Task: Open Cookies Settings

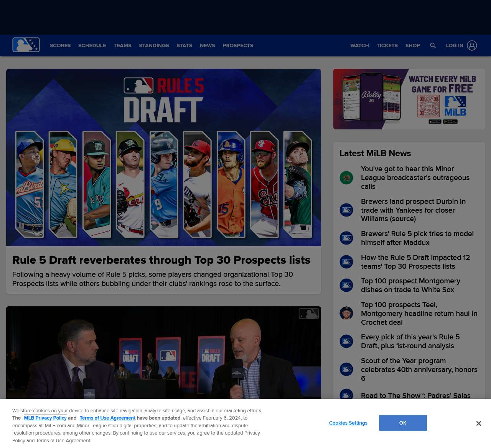Action: [348, 423]
